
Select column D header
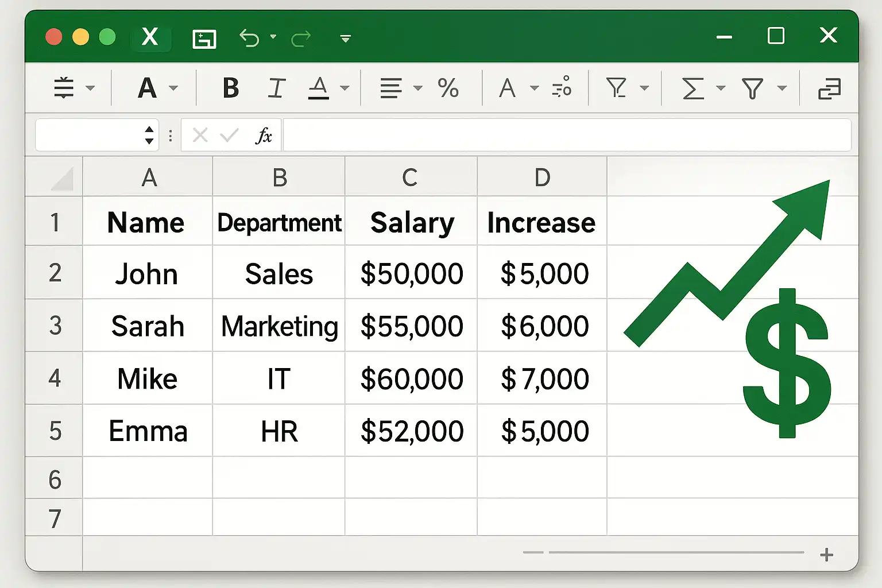542,177
